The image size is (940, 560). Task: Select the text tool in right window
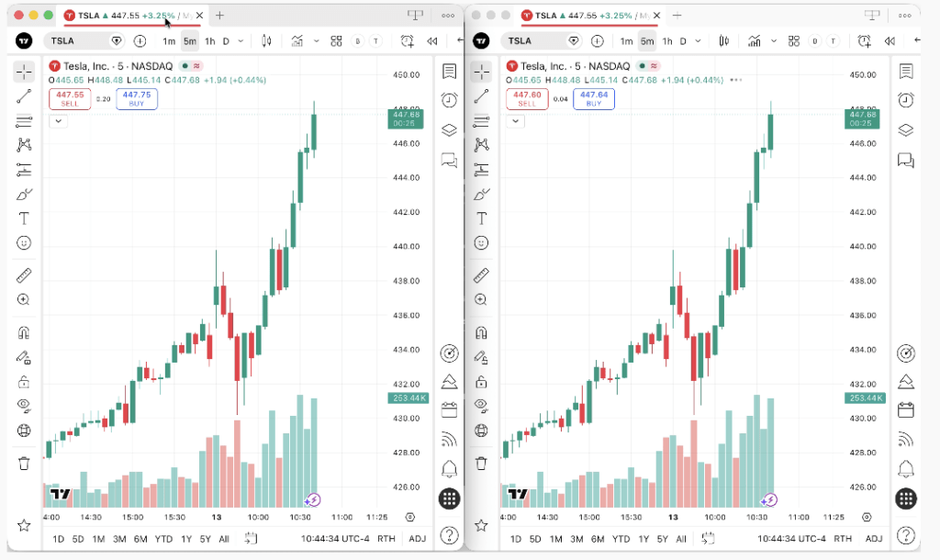(481, 218)
